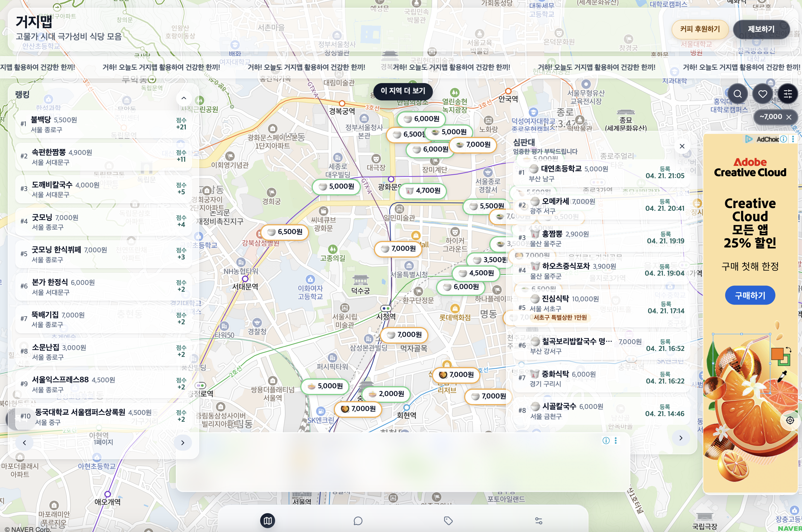This screenshot has height=532, width=802.
Task: Open the price tag tab in bottom bar
Action: [x=448, y=521]
